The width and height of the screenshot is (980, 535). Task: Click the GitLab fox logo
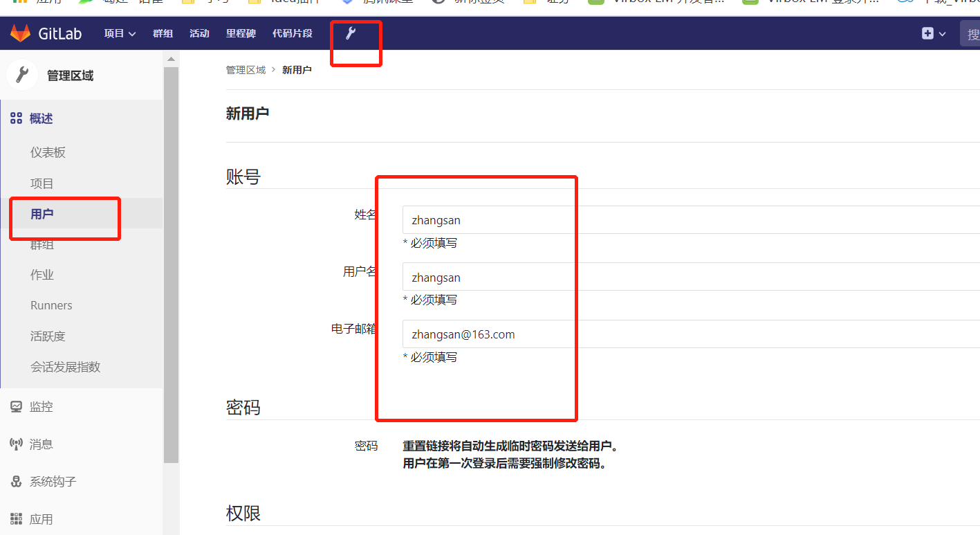(20, 33)
